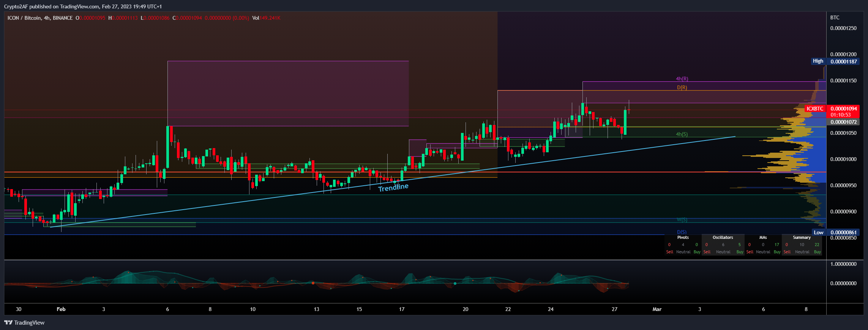Click the 0.00001200 price axis label
The width and height of the screenshot is (868, 330).
(x=843, y=54)
